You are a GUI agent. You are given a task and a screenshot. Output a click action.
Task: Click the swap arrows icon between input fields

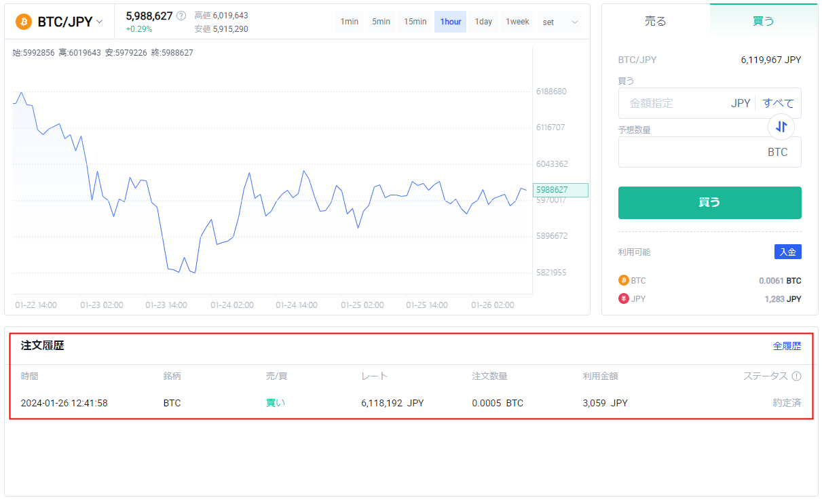pyautogui.click(x=781, y=126)
